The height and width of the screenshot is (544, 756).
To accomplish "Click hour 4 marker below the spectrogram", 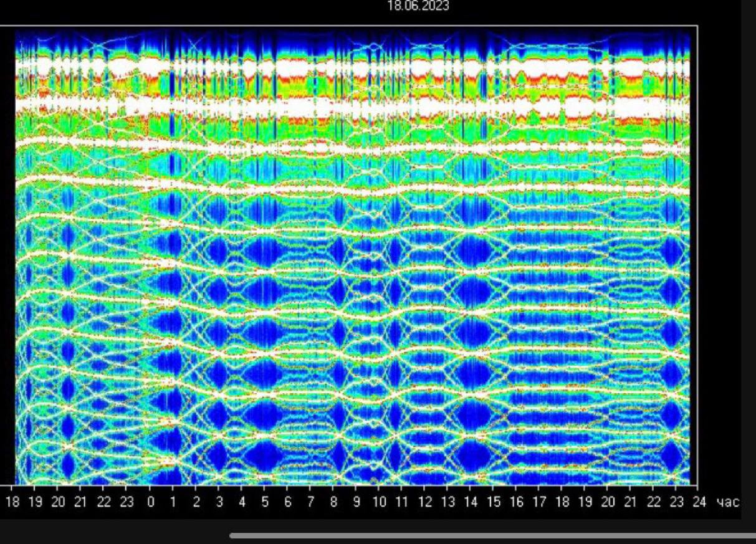I will tap(242, 502).
